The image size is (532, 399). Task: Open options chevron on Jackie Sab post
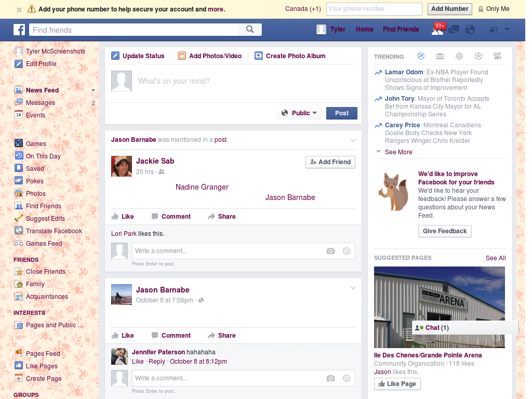[353, 140]
